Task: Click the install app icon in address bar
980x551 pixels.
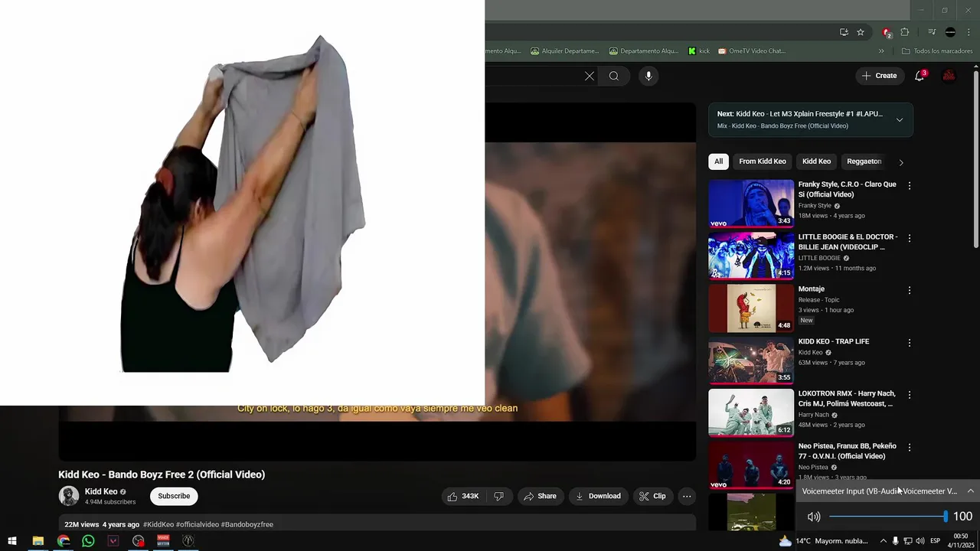Action: coord(844,32)
